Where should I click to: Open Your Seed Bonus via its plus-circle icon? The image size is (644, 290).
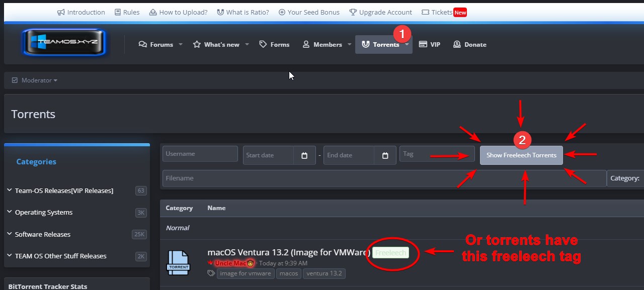[282, 12]
